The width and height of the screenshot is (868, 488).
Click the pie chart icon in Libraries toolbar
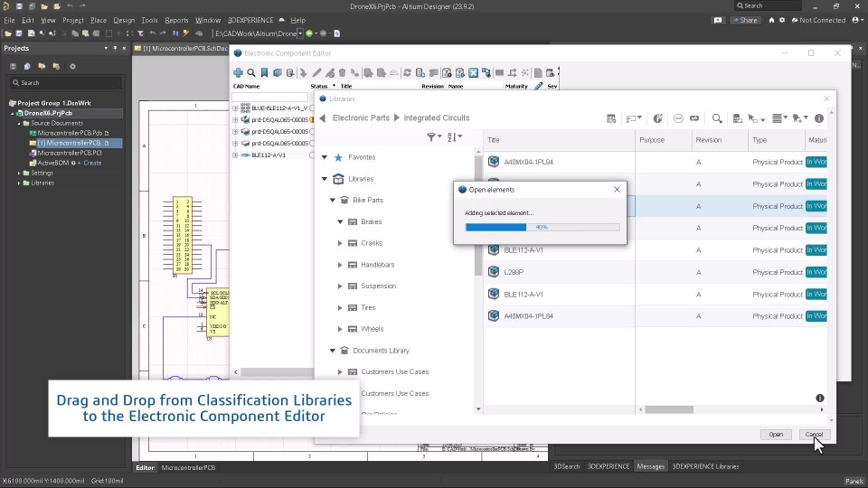tap(657, 118)
